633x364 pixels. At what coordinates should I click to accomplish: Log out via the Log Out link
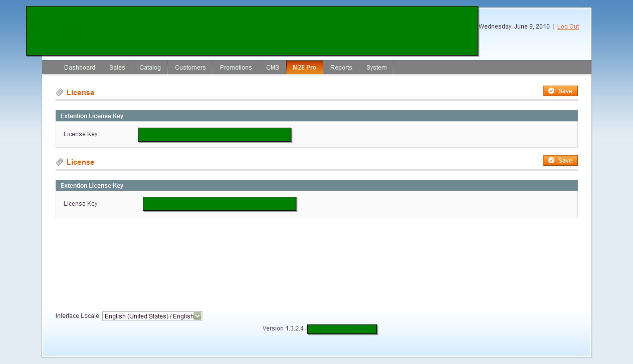tap(568, 27)
